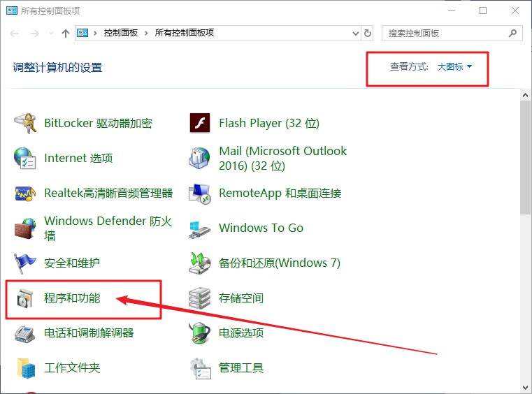Open the 电源选项 battery icon
532x394 pixels.
coord(199,333)
